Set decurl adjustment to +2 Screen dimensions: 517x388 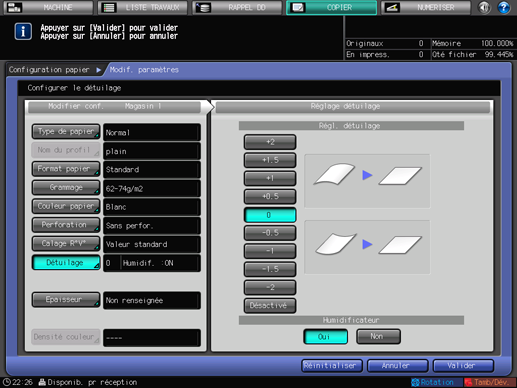tap(270, 142)
